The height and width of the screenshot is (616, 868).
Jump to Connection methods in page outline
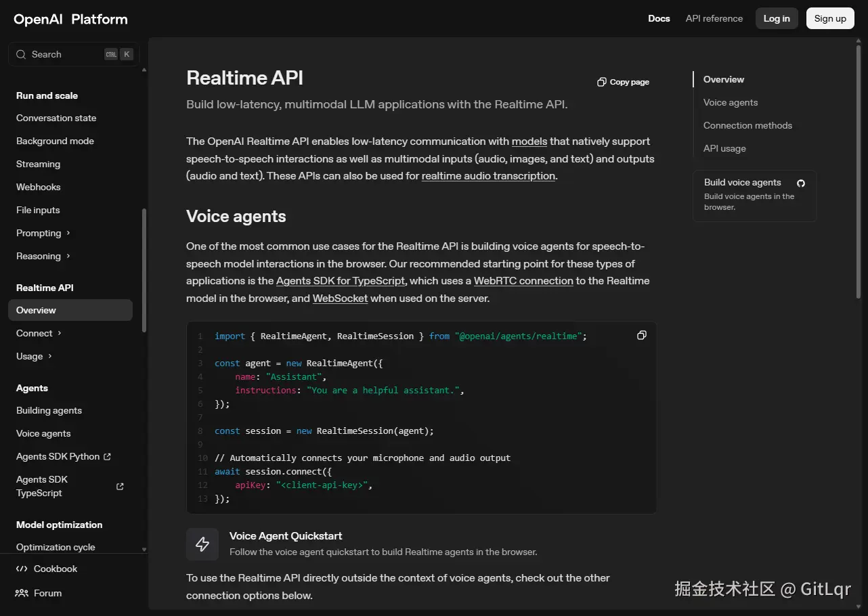[x=747, y=125]
